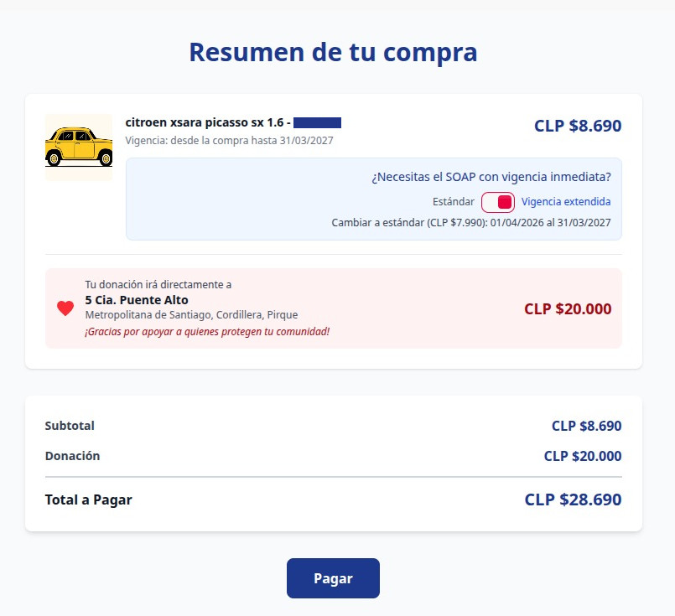Click the "Gracias por apoyar" thank-you message
This screenshot has width=675, height=616.
(x=207, y=331)
